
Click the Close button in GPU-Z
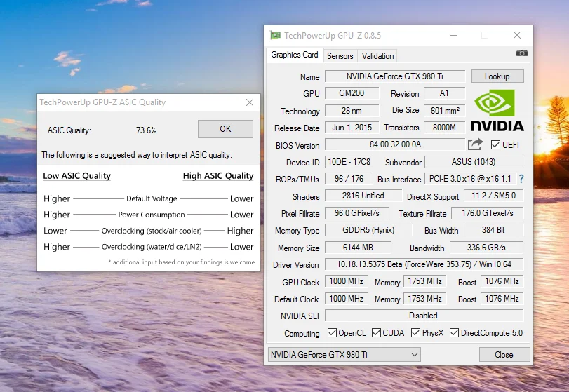(504, 355)
